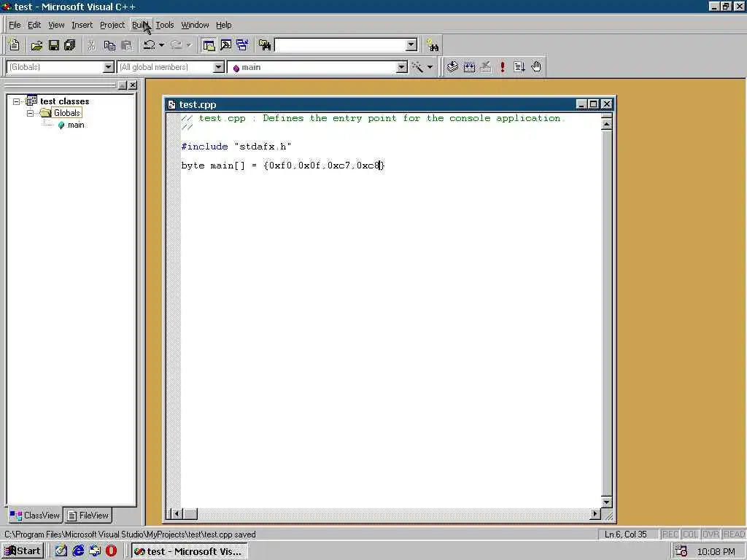Maximize the test.cpp editor window
Screen dimensions: 747x560
594,104
